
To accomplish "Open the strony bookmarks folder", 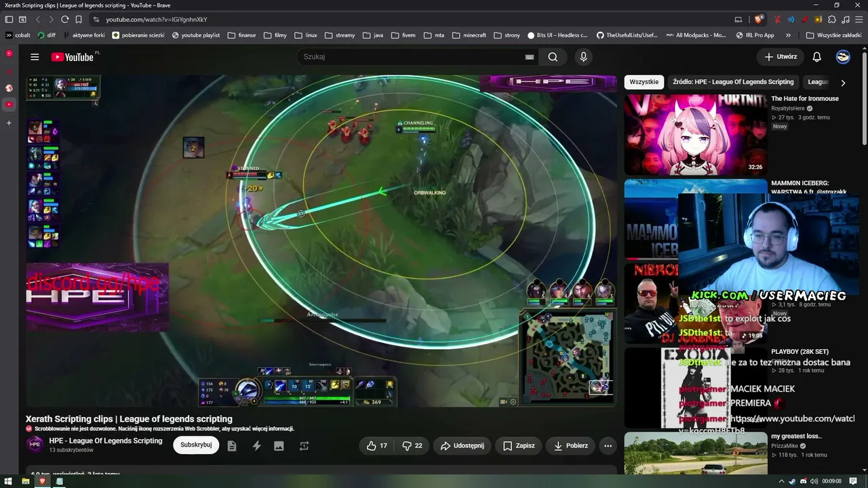I will (x=507, y=35).
